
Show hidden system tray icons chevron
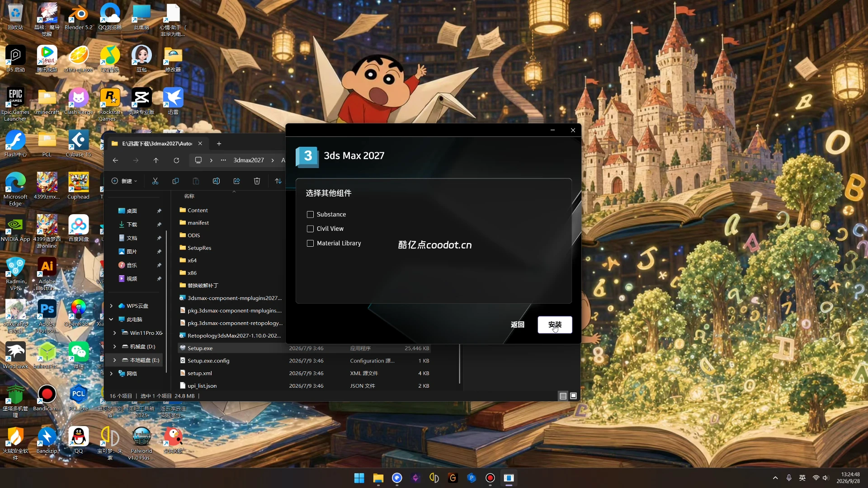coord(775,478)
